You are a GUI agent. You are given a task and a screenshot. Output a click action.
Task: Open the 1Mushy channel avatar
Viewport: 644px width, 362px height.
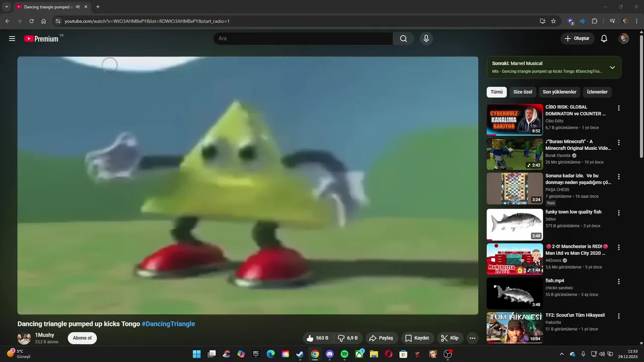(x=24, y=338)
